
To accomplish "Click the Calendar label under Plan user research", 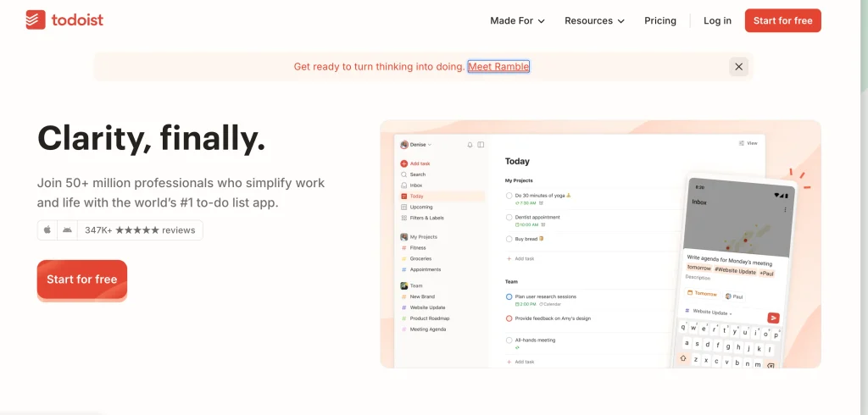I will [550, 304].
